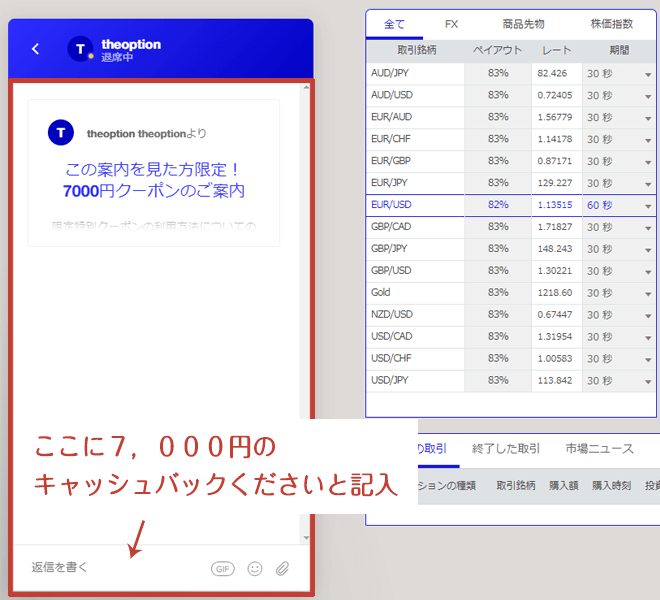The height and width of the screenshot is (600, 660).
Task: Expand period dropdown for EUR/GBP
Action: click(648, 163)
